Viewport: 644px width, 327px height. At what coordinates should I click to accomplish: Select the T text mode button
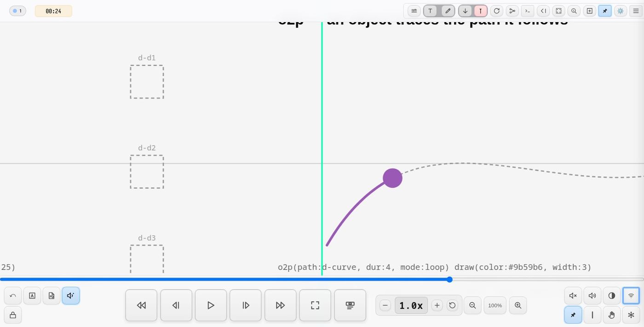point(430,11)
